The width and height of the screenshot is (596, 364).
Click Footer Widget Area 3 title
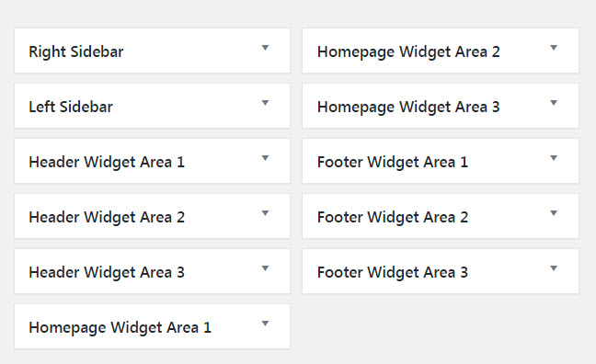pyautogui.click(x=393, y=273)
